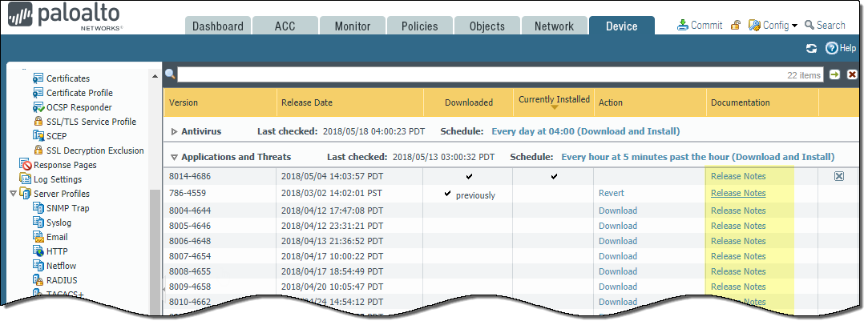Collapse the Server Profiles tree node

click(x=12, y=194)
